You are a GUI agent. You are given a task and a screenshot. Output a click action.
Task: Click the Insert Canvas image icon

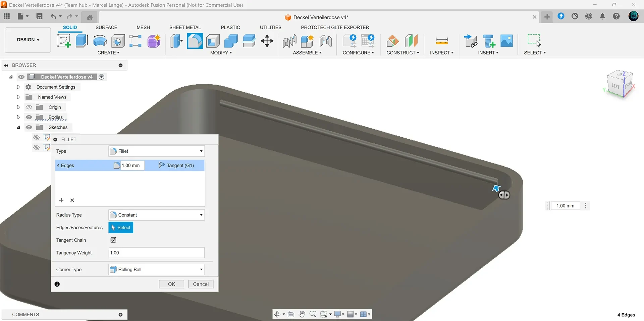click(506, 41)
